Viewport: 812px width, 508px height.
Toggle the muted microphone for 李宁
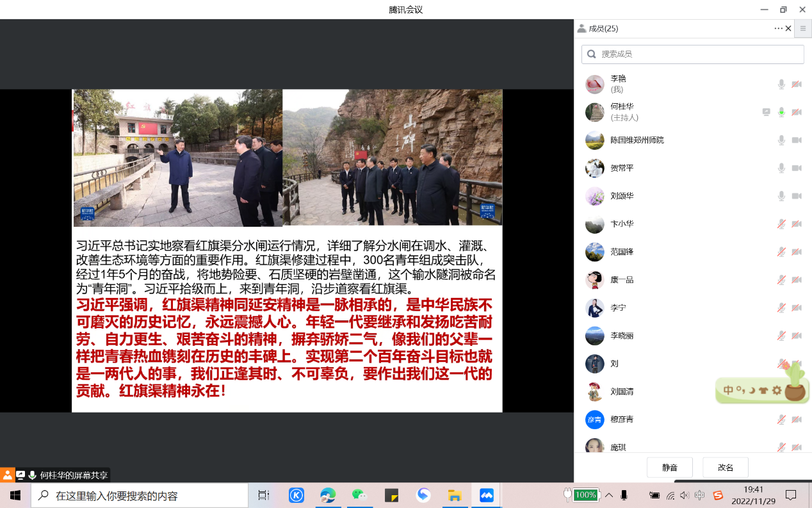click(781, 308)
